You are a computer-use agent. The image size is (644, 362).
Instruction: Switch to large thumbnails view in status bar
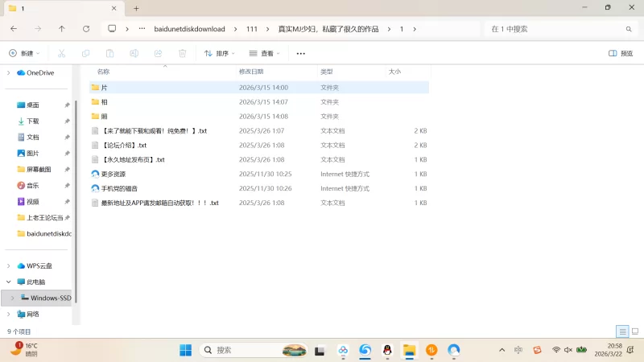[634, 331]
